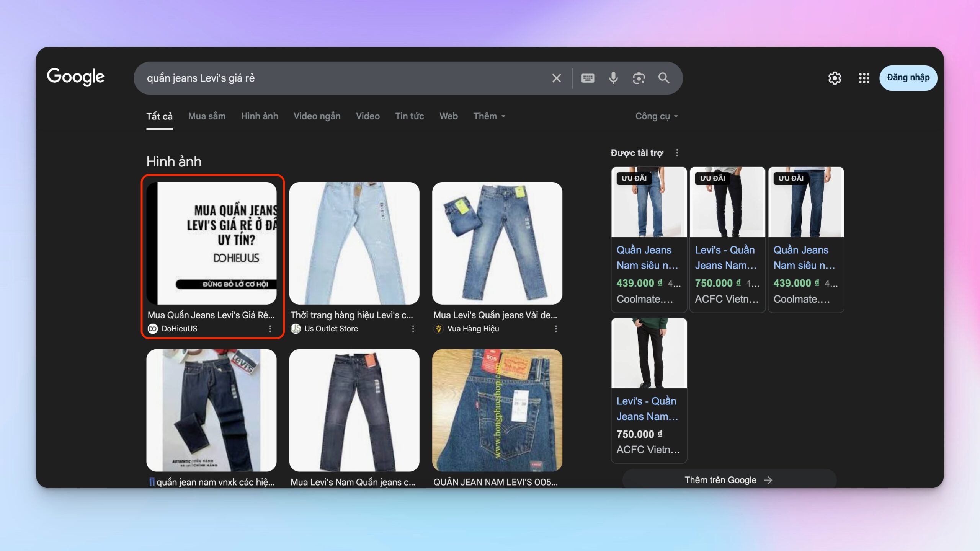Open the on-screen keyboard input tool

tap(588, 78)
